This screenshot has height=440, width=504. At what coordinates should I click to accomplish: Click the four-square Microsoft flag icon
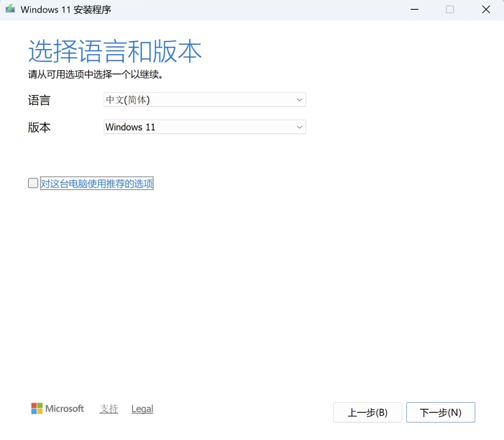pos(36,408)
